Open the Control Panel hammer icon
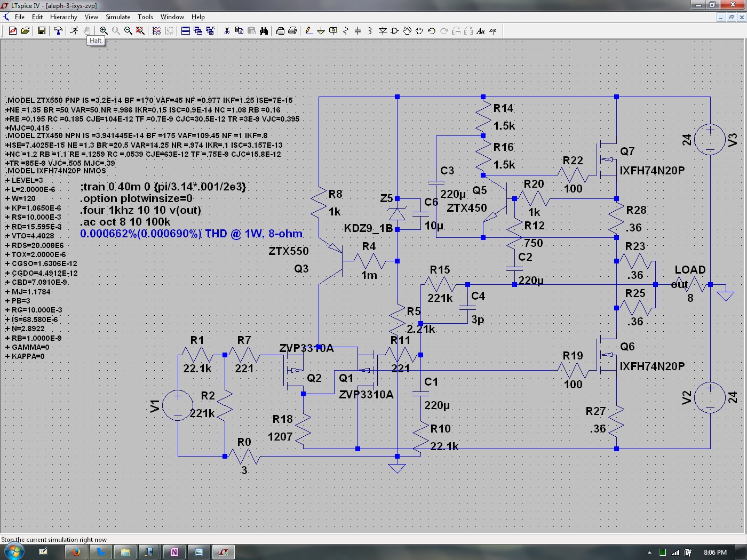This screenshot has height=560, width=747. click(x=58, y=31)
